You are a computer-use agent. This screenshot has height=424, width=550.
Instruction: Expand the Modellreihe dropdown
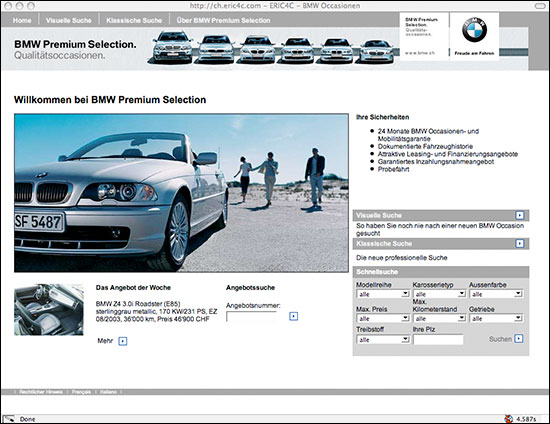[383, 294]
